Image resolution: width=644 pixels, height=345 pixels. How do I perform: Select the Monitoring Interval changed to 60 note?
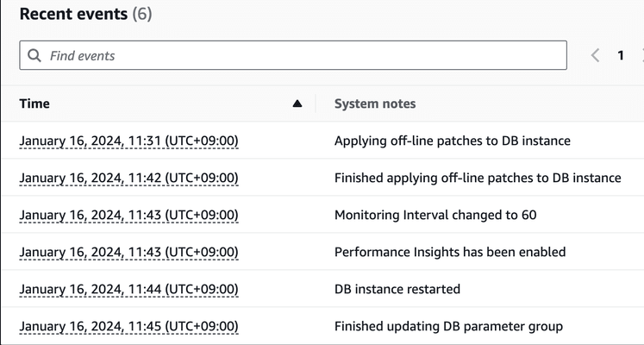pos(435,215)
